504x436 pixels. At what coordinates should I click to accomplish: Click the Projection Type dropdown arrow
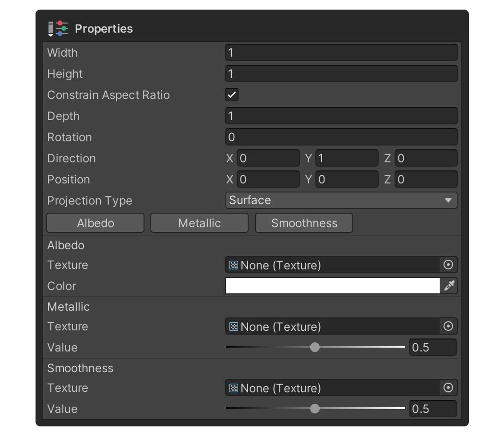click(x=451, y=200)
